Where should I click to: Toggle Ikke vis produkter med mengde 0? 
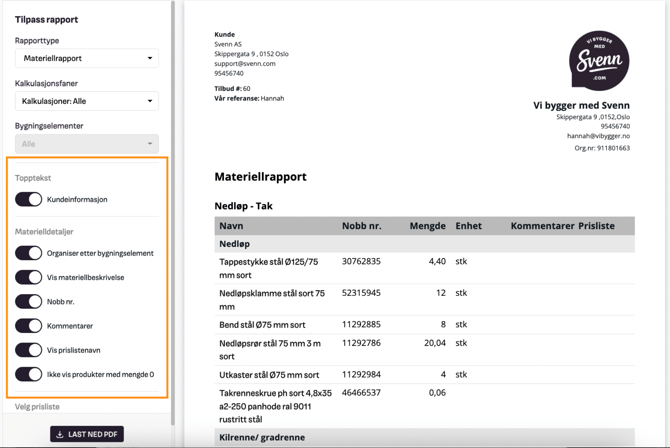[29, 374]
